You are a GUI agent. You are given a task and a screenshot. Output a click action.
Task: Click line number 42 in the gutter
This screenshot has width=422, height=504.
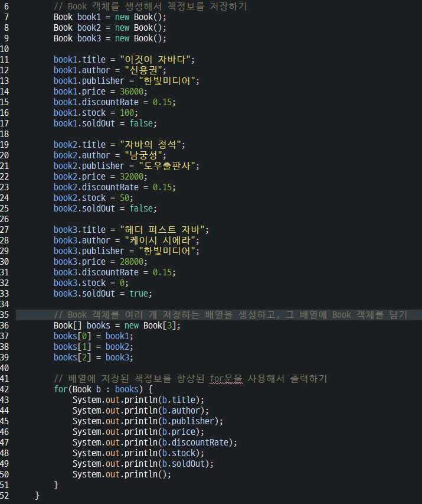pyautogui.click(x=5, y=389)
